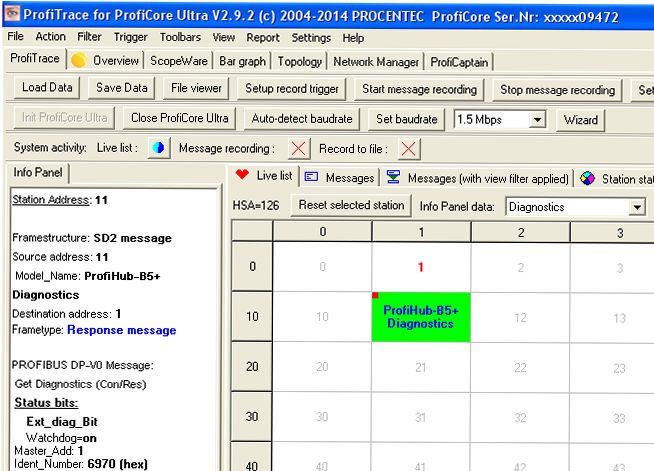
Task: Open the Filter menu
Action: pos(89,37)
